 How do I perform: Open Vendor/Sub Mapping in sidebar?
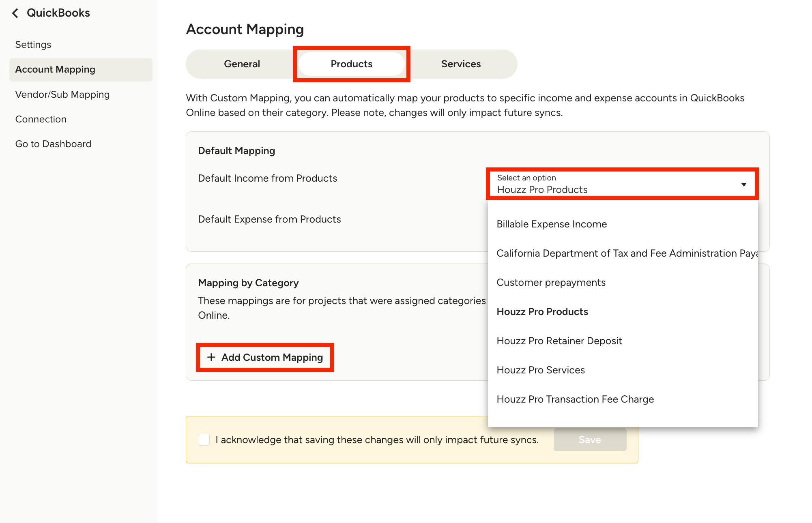(x=62, y=94)
